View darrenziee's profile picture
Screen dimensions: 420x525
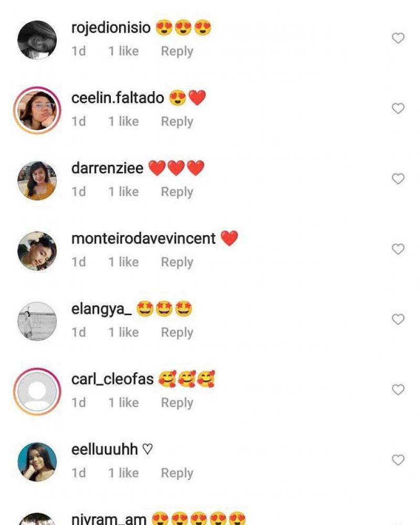click(x=37, y=181)
